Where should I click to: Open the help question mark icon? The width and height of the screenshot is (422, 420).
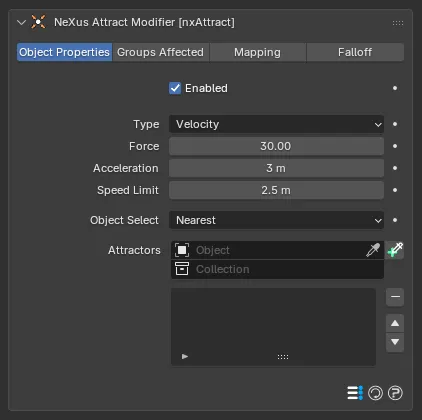(x=395, y=393)
